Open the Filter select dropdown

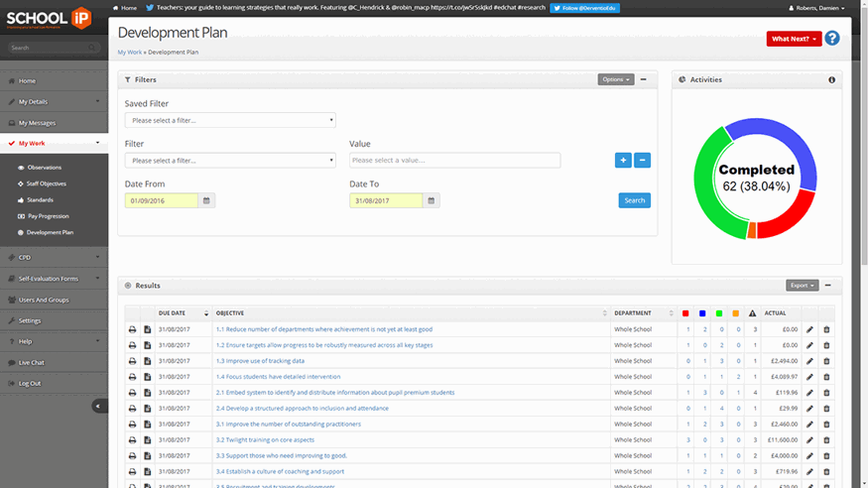[230, 161]
